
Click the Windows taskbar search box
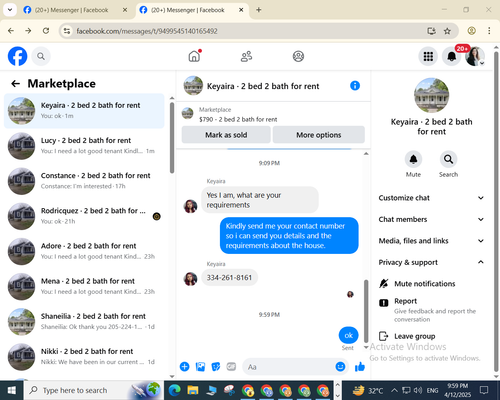click(93, 390)
